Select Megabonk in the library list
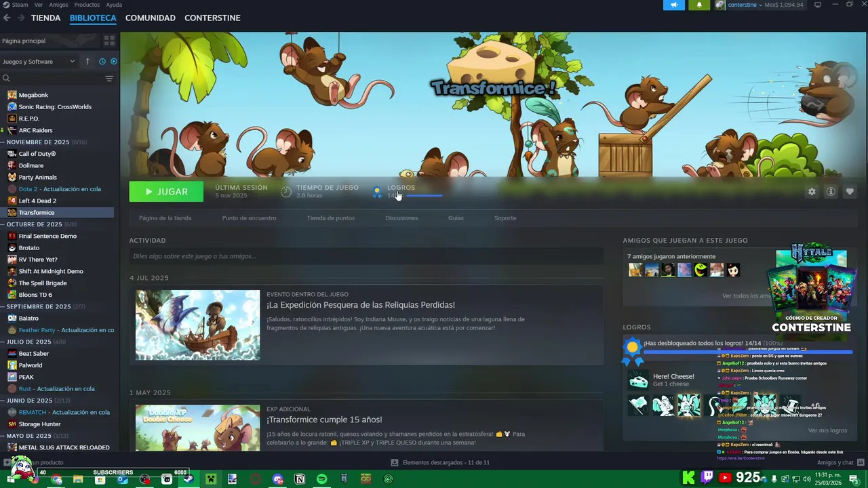 33,95
